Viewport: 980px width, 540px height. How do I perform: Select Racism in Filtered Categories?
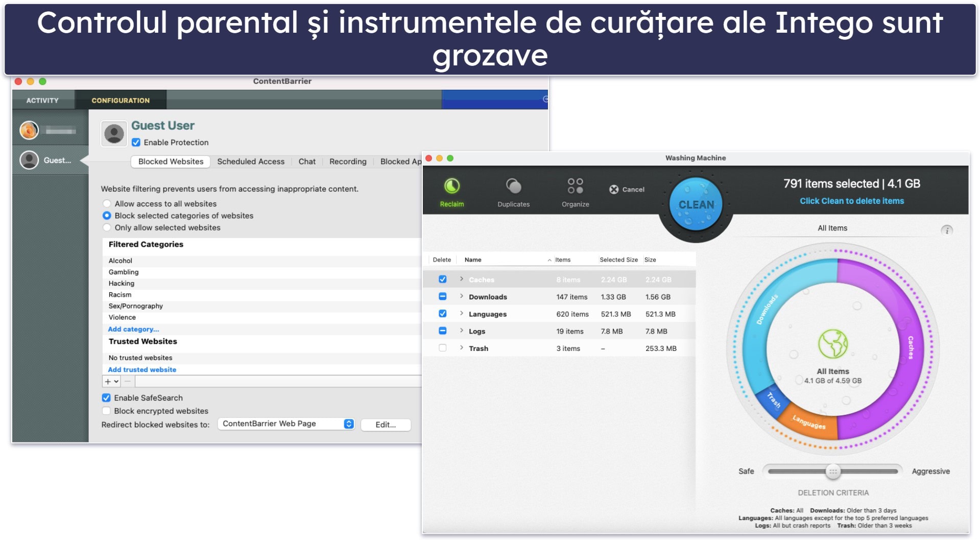(120, 294)
